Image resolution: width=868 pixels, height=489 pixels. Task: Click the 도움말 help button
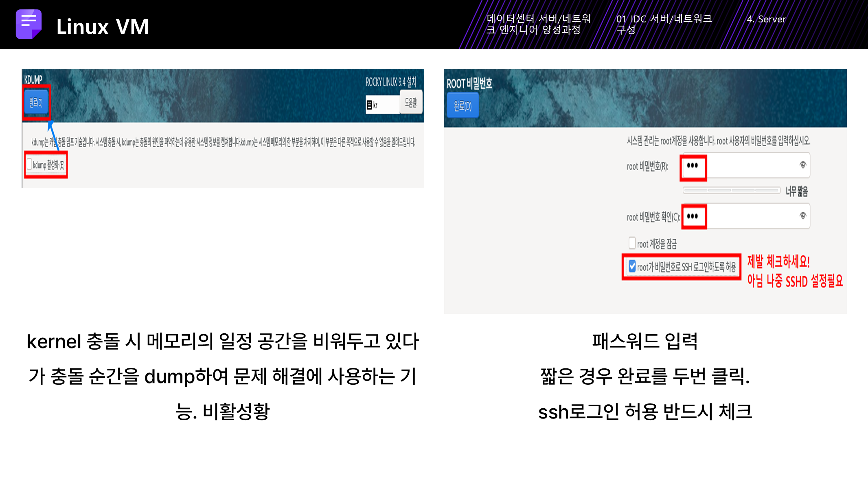(x=411, y=103)
